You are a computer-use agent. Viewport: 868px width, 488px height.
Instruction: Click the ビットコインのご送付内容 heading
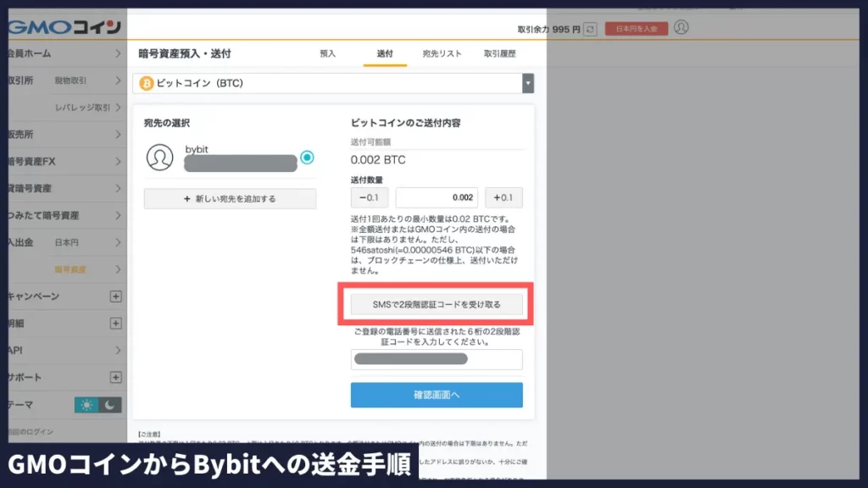[x=406, y=123]
